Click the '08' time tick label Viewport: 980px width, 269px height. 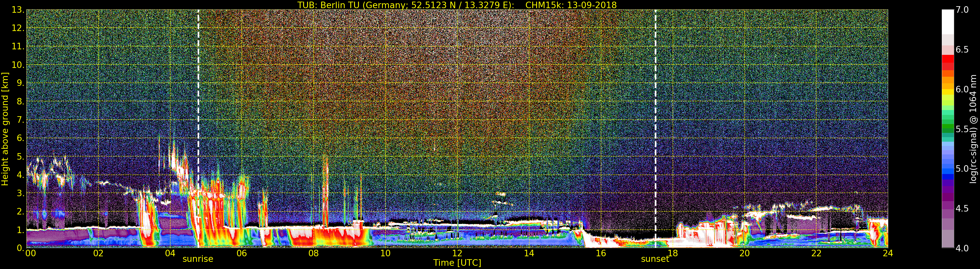pyautogui.click(x=313, y=253)
